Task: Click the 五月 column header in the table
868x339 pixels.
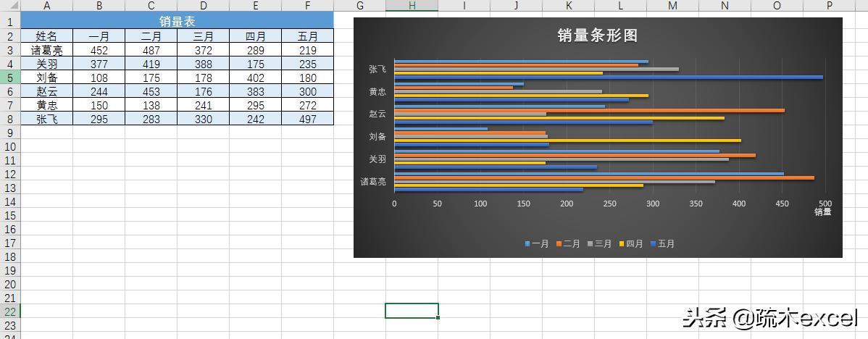Action: tap(308, 36)
